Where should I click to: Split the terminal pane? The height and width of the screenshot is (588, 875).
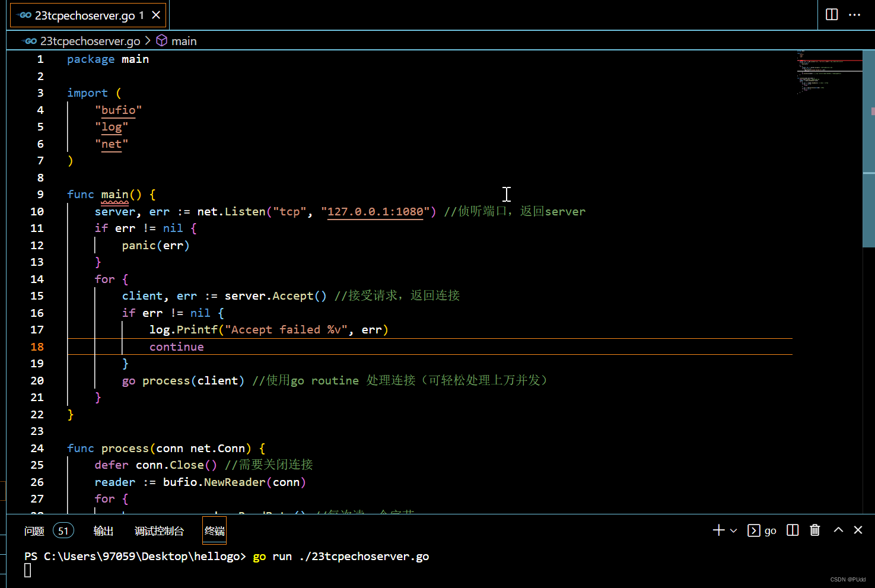pos(793,530)
